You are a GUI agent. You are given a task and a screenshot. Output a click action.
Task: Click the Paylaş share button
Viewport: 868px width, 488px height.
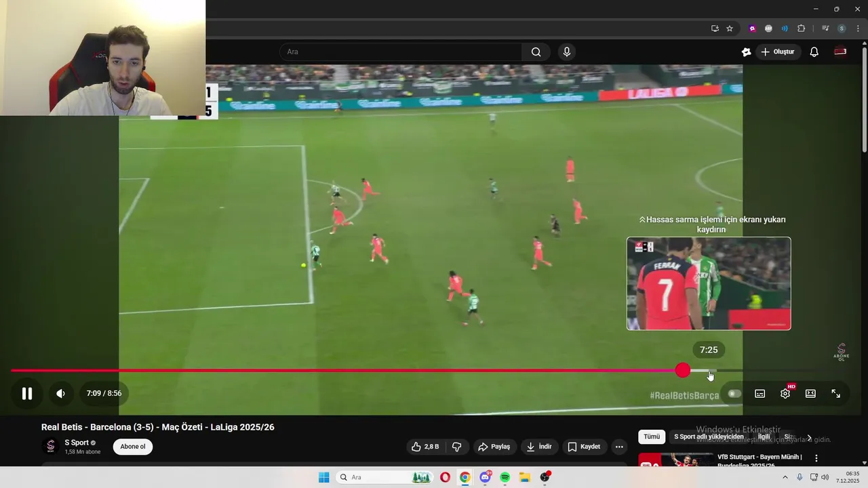(x=494, y=447)
